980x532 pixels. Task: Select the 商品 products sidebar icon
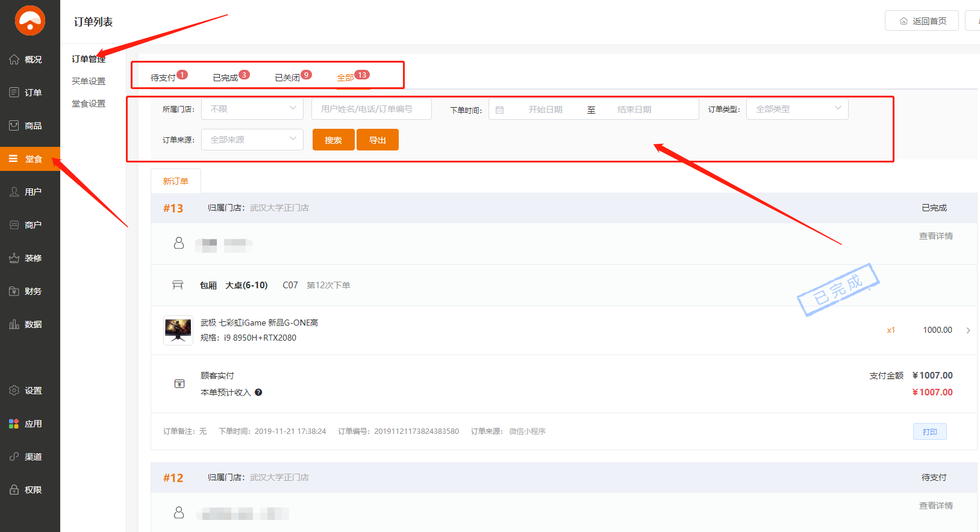[14, 126]
